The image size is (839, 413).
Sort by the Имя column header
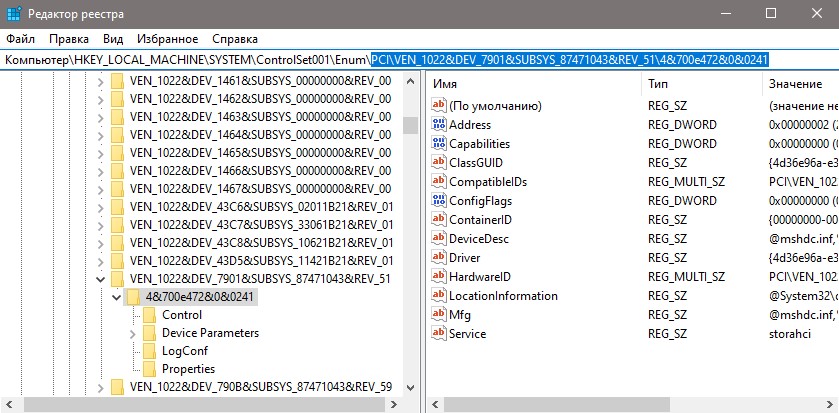(x=534, y=84)
